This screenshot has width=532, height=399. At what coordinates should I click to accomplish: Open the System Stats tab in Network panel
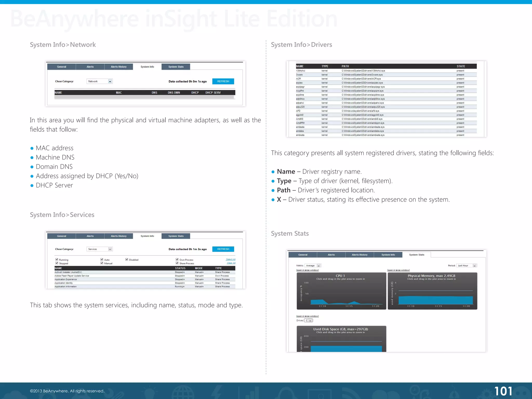[x=176, y=67]
